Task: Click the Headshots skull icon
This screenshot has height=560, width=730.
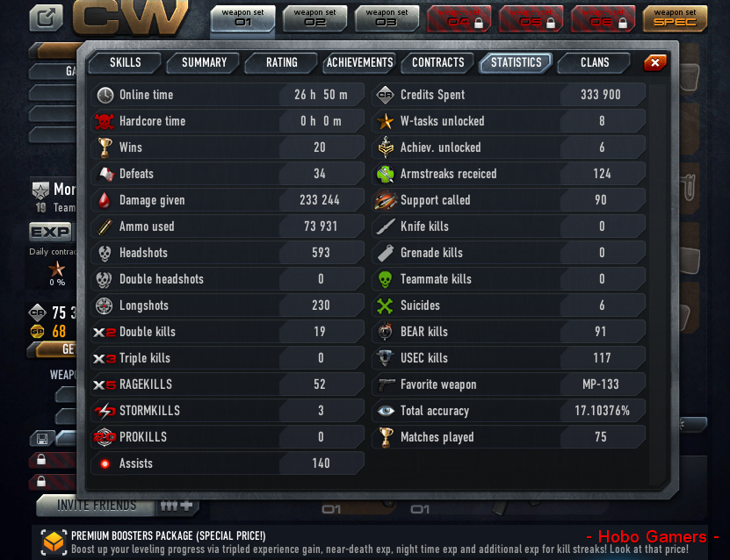Action: (105, 253)
